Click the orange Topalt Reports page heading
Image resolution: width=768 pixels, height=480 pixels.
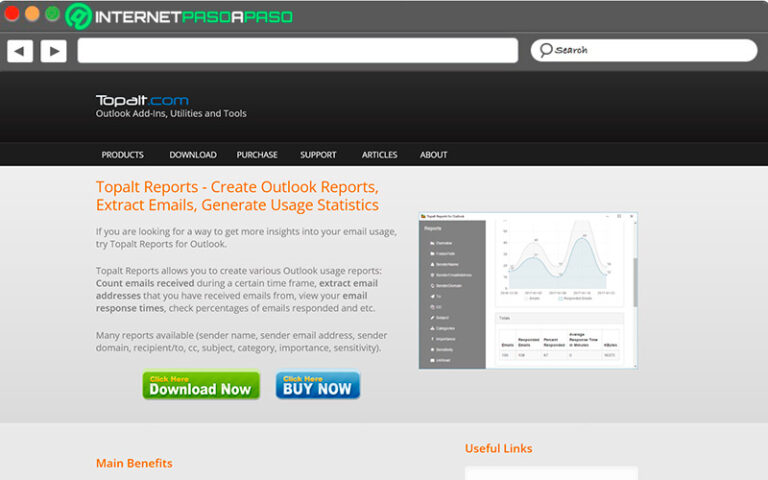[237, 196]
